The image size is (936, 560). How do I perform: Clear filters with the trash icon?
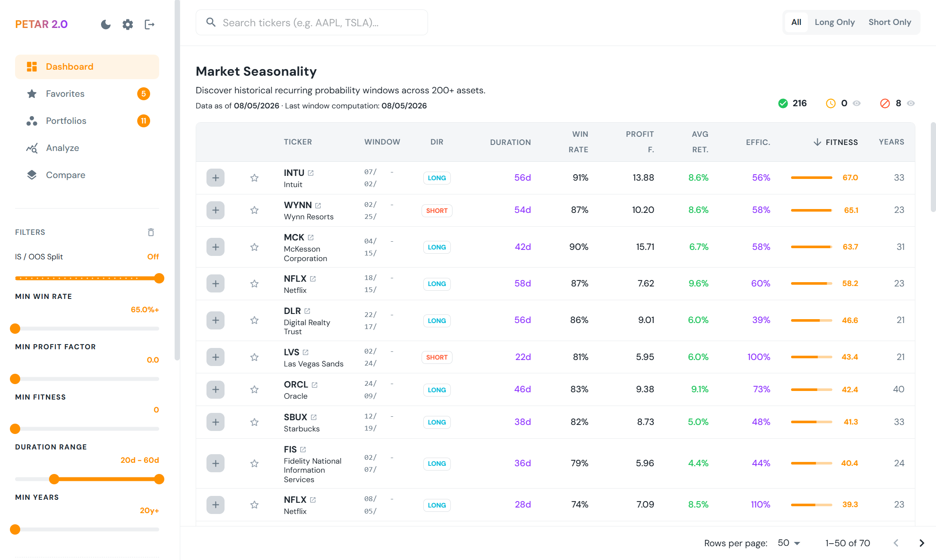tap(151, 232)
